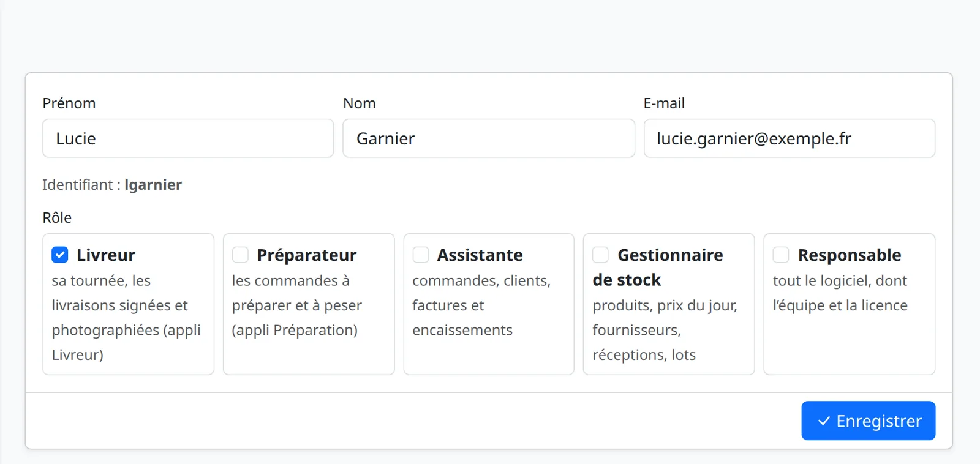Edit the E-mail field lucie.garnier@exemple.fr
The image size is (980, 464).
click(790, 138)
